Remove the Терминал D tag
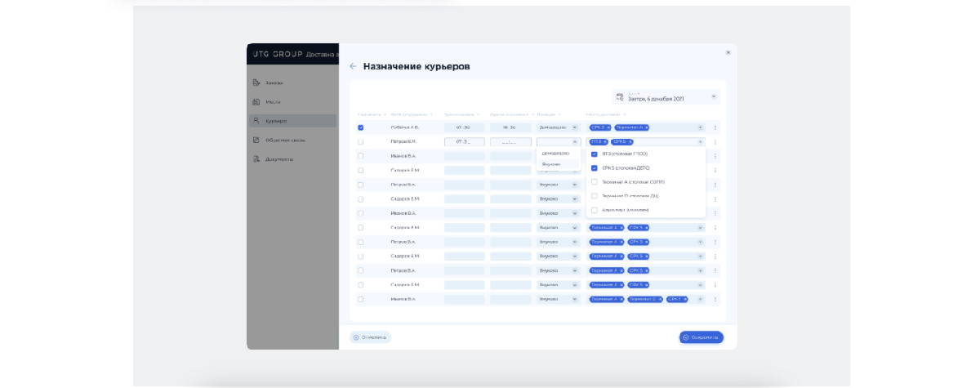Screen dimensions: 980x388 (x=660, y=299)
